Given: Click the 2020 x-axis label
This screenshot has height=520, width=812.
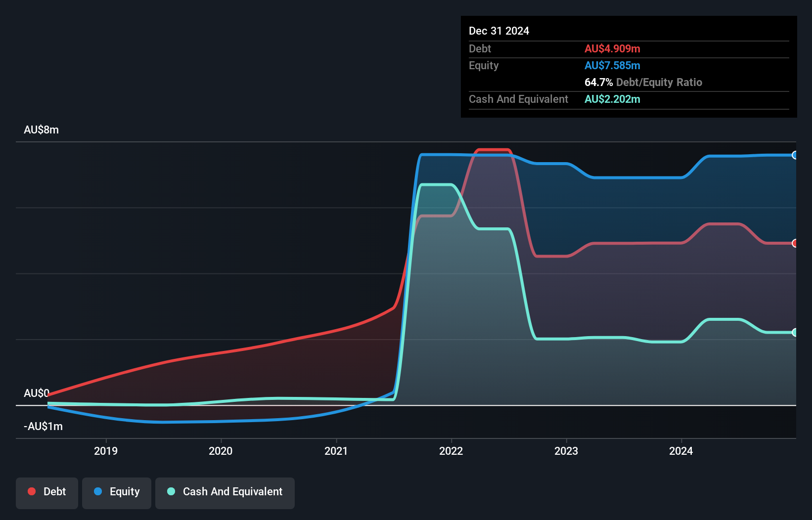Looking at the screenshot, I should pyautogui.click(x=221, y=451).
